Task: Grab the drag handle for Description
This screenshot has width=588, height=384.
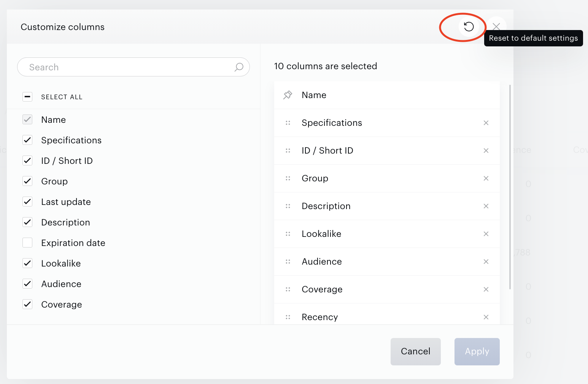Action: click(288, 206)
